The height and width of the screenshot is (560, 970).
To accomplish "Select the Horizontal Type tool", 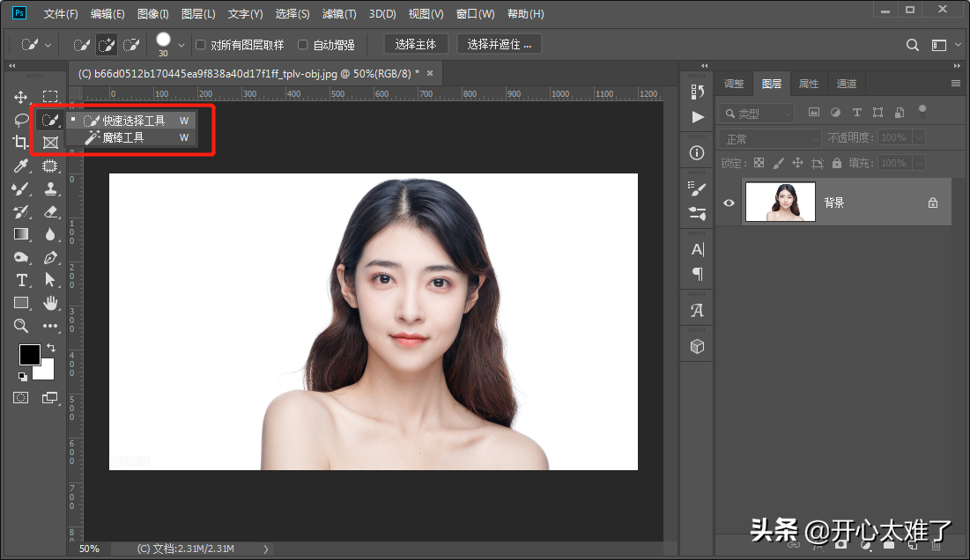I will (x=21, y=280).
